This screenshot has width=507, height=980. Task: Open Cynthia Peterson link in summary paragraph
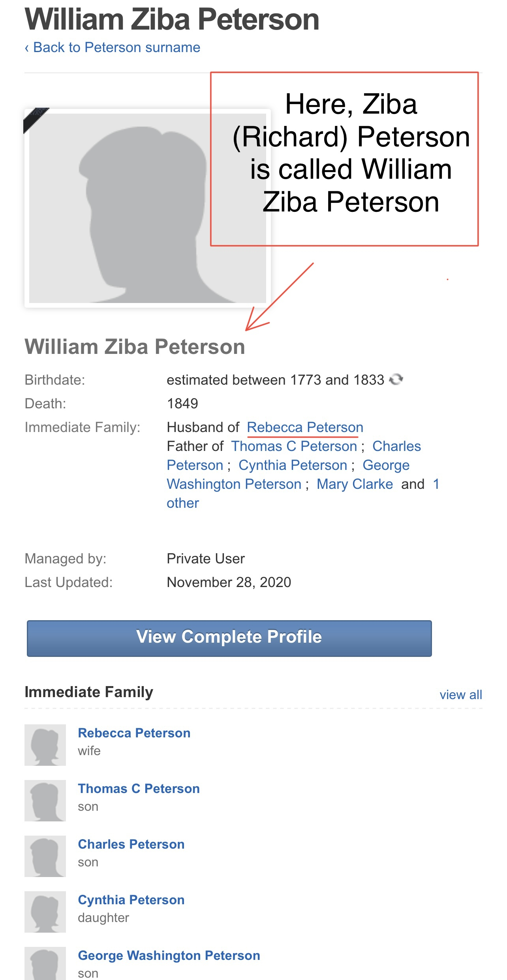click(x=293, y=465)
